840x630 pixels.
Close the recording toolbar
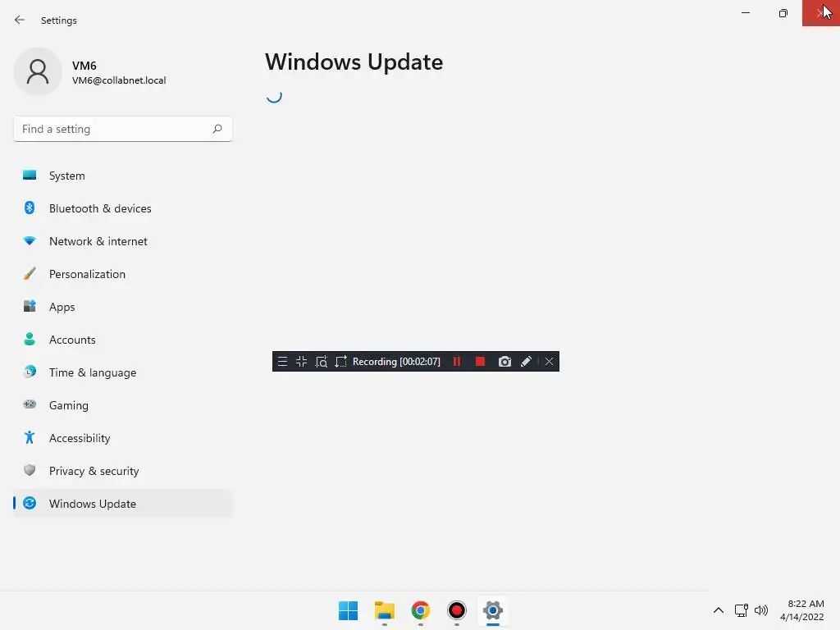tap(549, 362)
